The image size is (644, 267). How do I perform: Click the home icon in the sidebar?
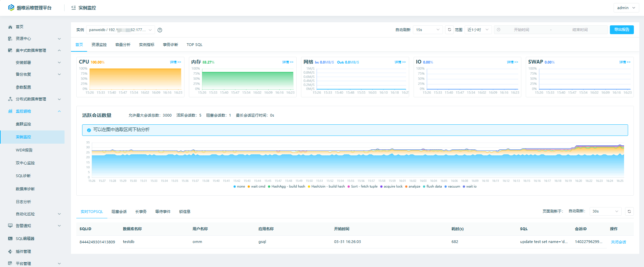point(10,27)
